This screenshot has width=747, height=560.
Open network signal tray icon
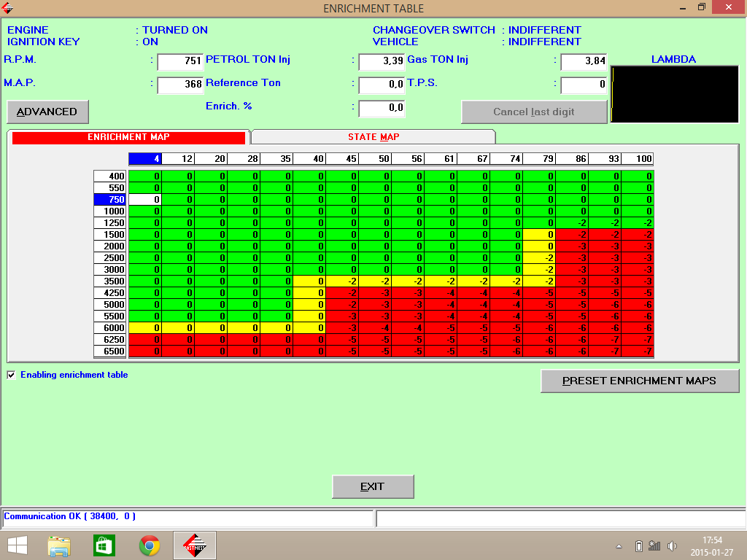click(x=654, y=546)
